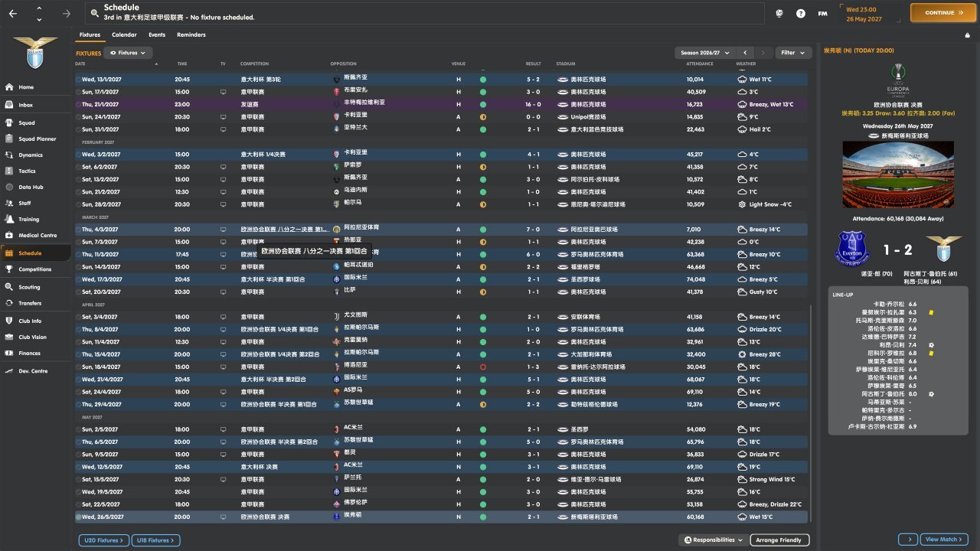This screenshot has width=980, height=551.
Task: Open Medical Centre from the sidebar
Action: pyautogui.click(x=10, y=235)
